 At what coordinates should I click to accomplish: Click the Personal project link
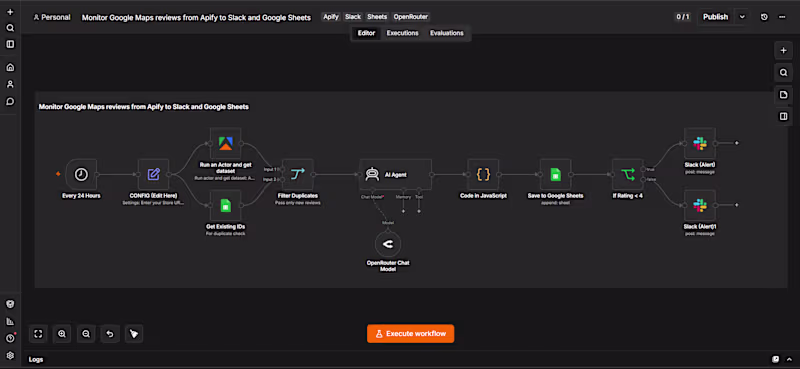[x=52, y=17]
